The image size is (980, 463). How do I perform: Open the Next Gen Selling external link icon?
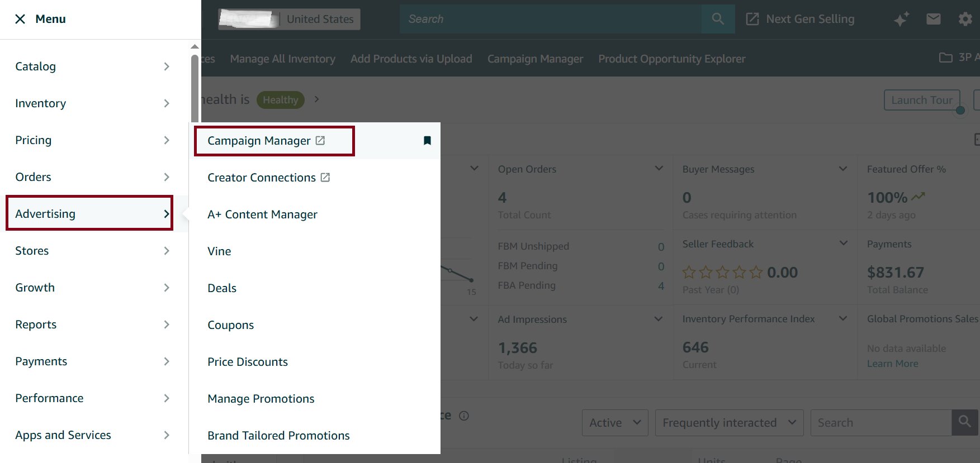(752, 19)
